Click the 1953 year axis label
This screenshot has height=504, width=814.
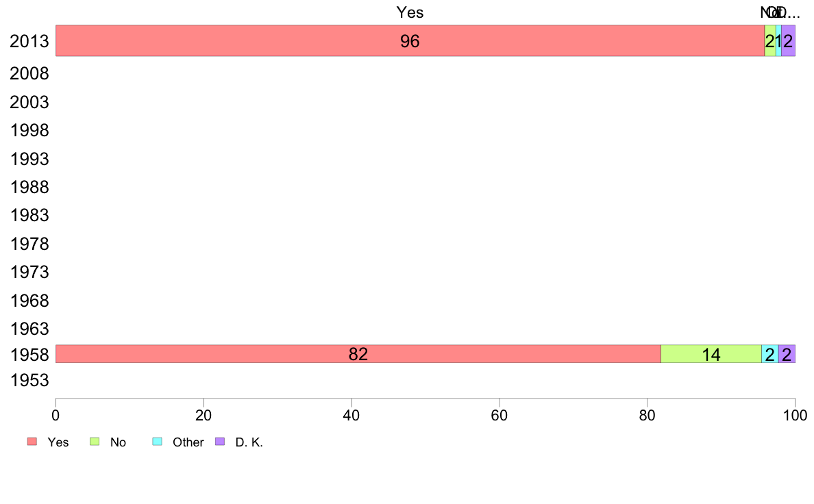point(29,381)
